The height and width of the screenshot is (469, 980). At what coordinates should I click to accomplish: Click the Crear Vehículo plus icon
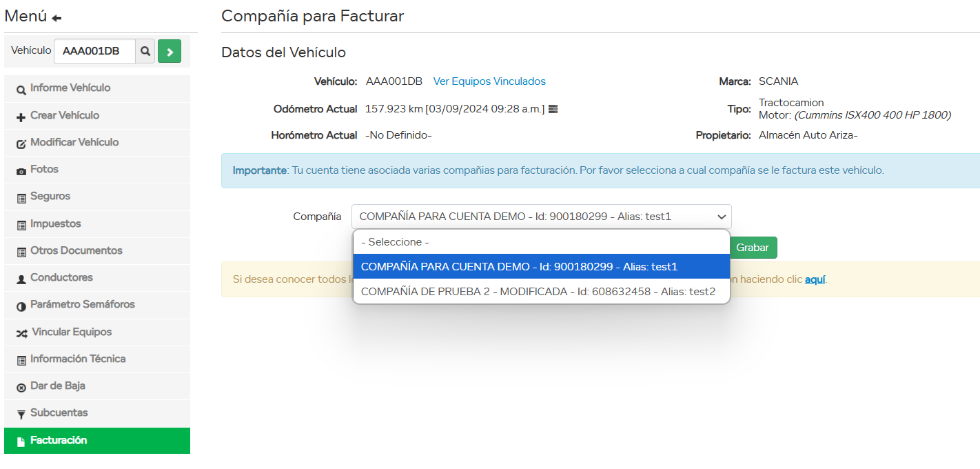point(21,117)
